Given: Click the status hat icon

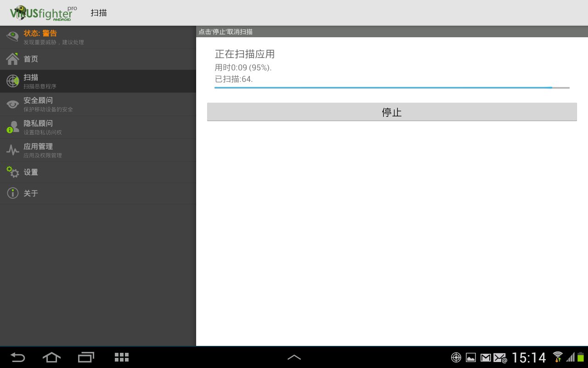Looking at the screenshot, I should [12, 37].
